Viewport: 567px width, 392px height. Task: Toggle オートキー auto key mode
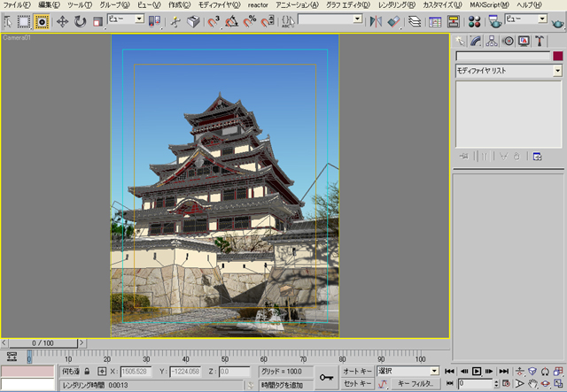pos(357,372)
